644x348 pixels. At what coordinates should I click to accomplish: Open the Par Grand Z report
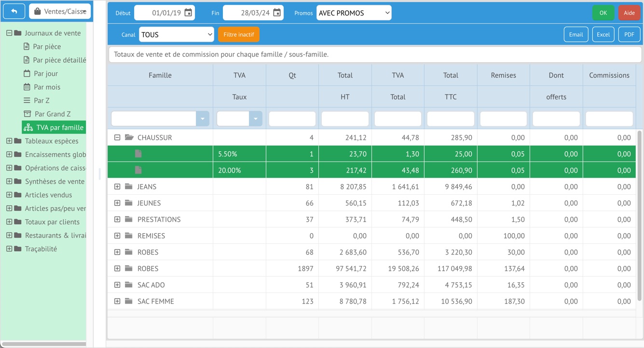click(52, 114)
